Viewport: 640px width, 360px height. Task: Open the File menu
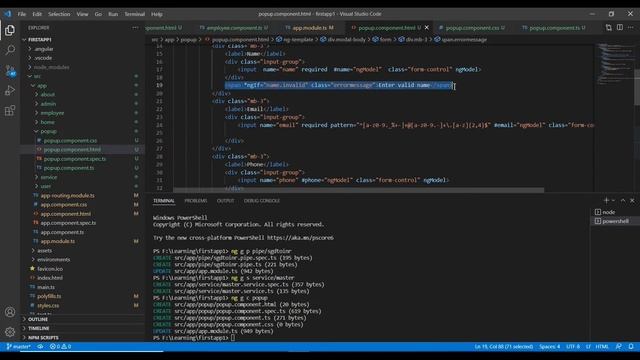click(22, 14)
